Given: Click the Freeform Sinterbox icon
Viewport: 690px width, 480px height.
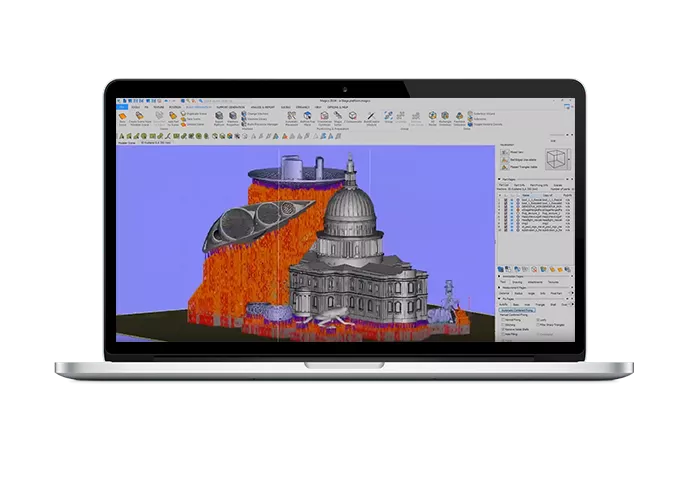Looking at the screenshot, I should 459,115.
